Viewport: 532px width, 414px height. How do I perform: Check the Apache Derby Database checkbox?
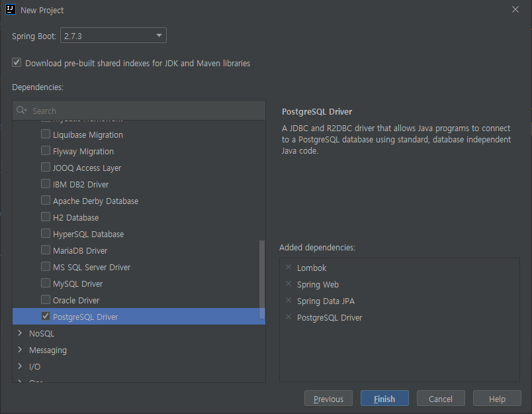[x=46, y=201]
